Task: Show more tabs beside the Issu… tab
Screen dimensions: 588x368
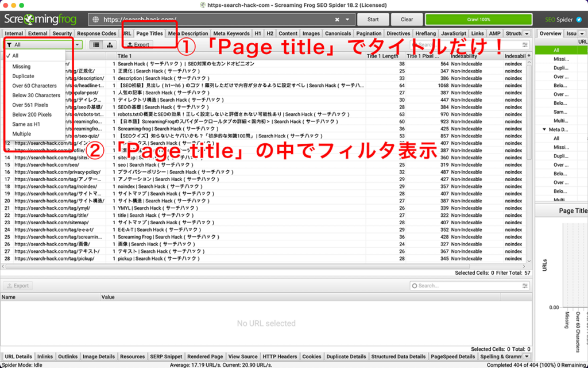Action: [582, 33]
